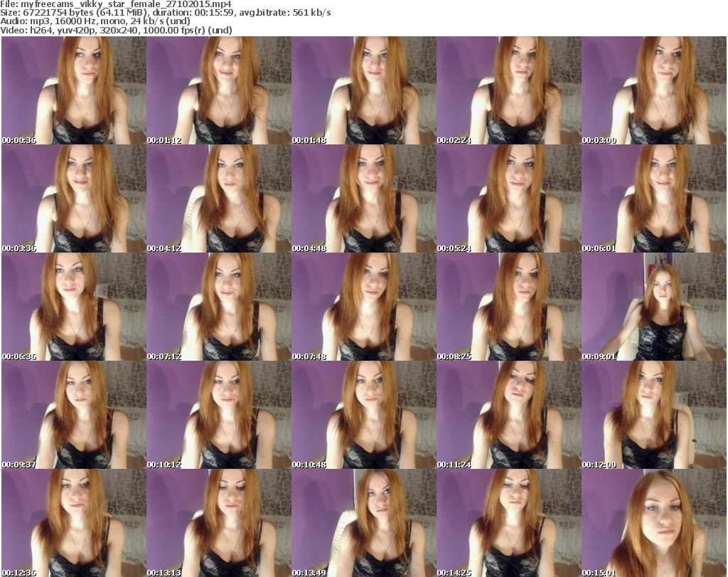The width and height of the screenshot is (728, 577).
Task: Select the thumbnail marked 00:13:49
Action: coord(363,523)
